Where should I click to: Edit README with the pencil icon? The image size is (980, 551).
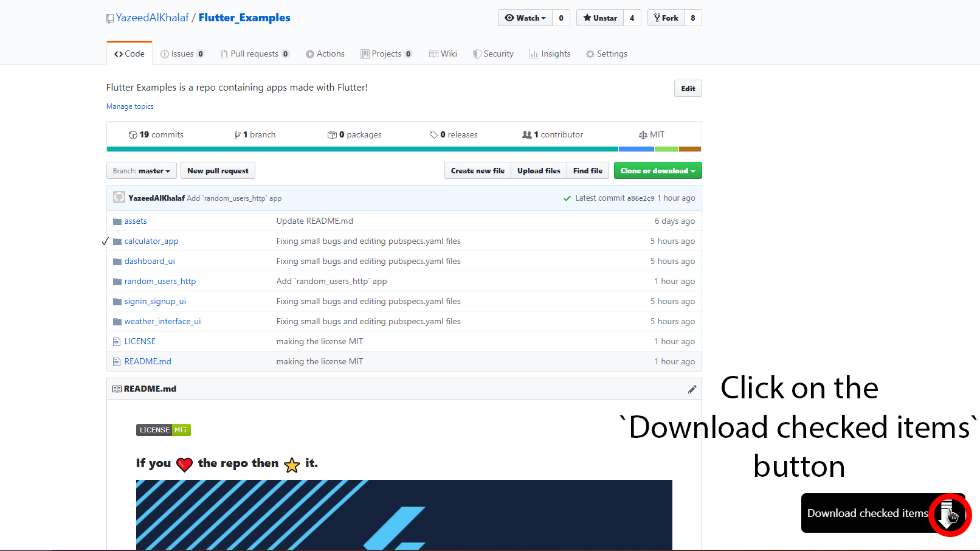(692, 389)
